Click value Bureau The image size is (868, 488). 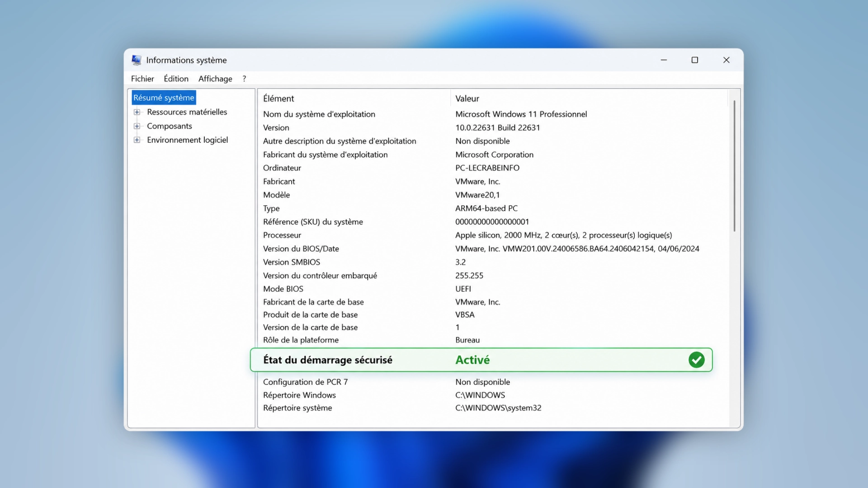tap(467, 340)
